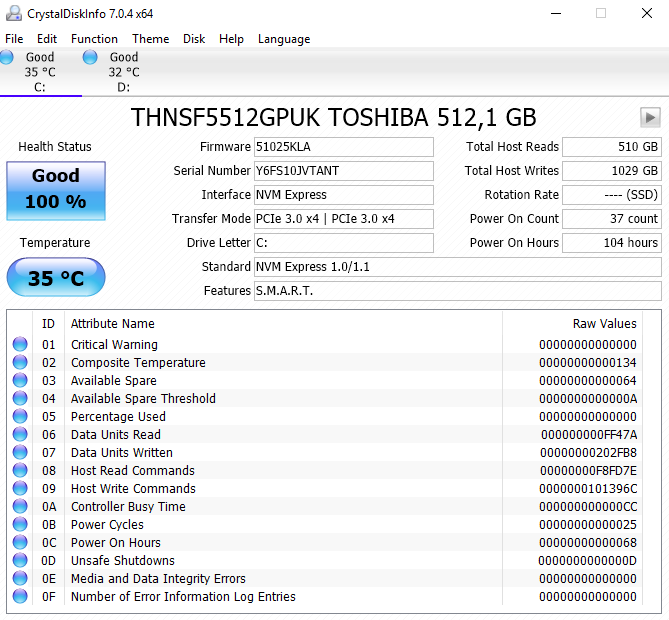
Task: Open the Disk menu
Action: click(x=194, y=39)
